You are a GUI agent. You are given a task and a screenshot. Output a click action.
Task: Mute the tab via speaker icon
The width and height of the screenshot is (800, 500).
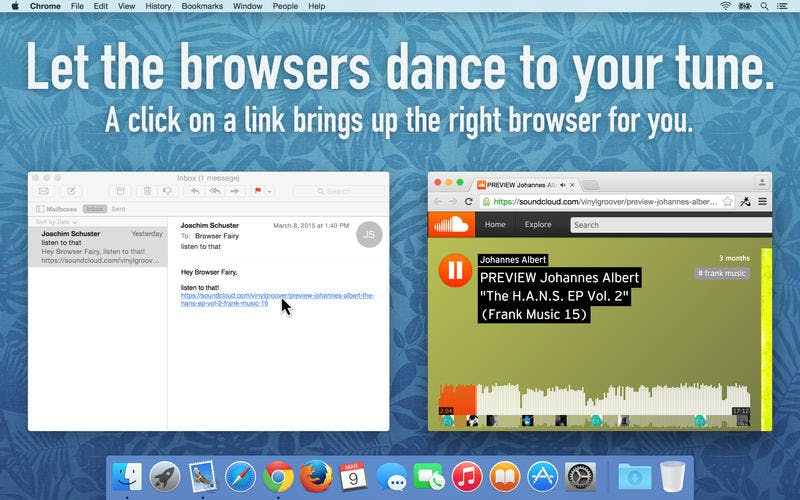click(x=563, y=185)
